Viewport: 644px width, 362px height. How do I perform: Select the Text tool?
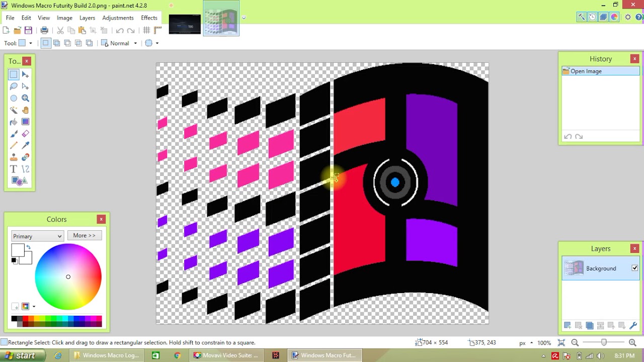click(14, 169)
